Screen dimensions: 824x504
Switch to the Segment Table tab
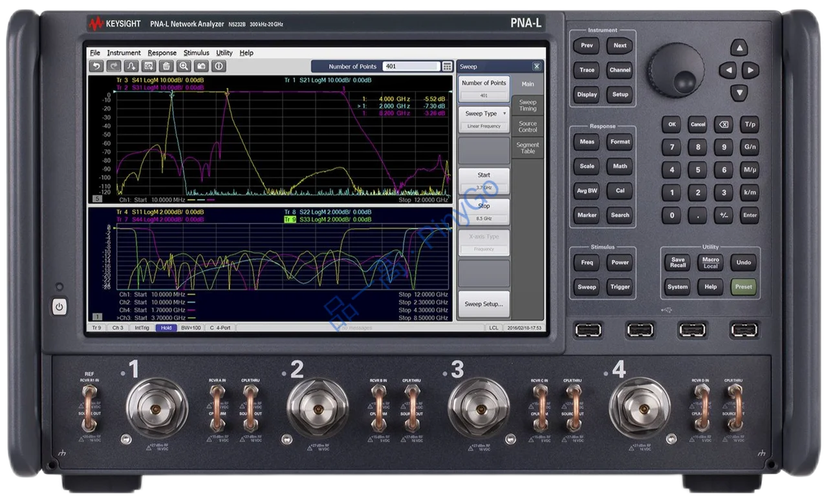coord(528,148)
